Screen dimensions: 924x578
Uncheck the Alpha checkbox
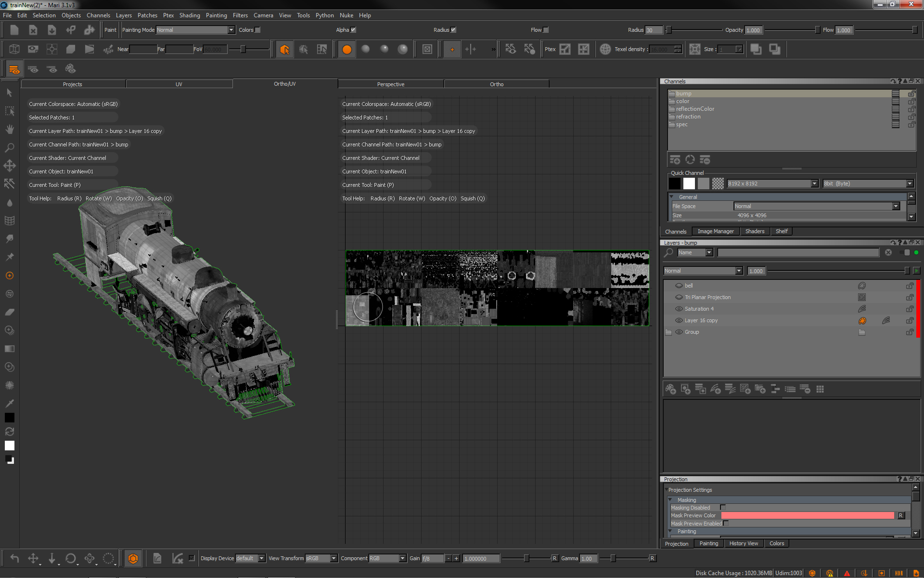point(353,30)
